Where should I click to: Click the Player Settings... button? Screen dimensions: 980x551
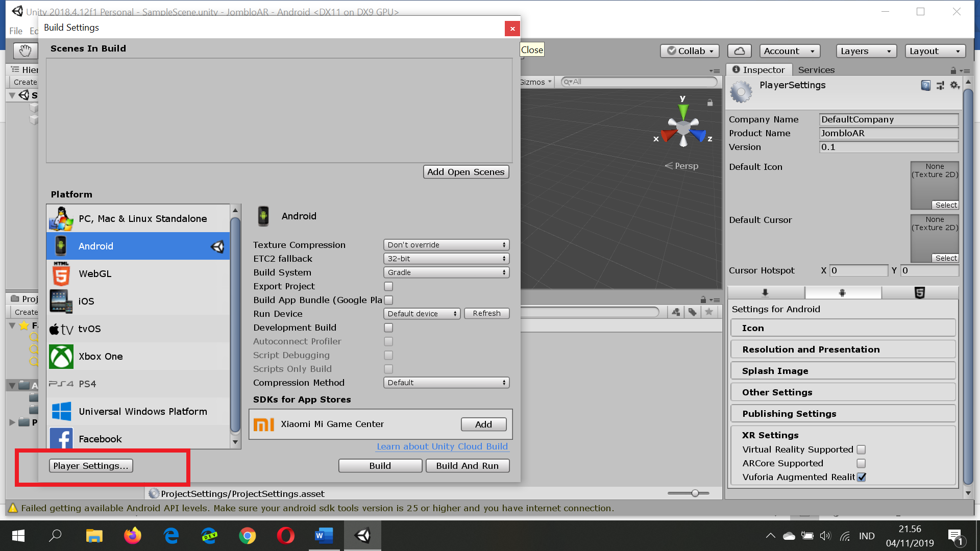pos(91,466)
